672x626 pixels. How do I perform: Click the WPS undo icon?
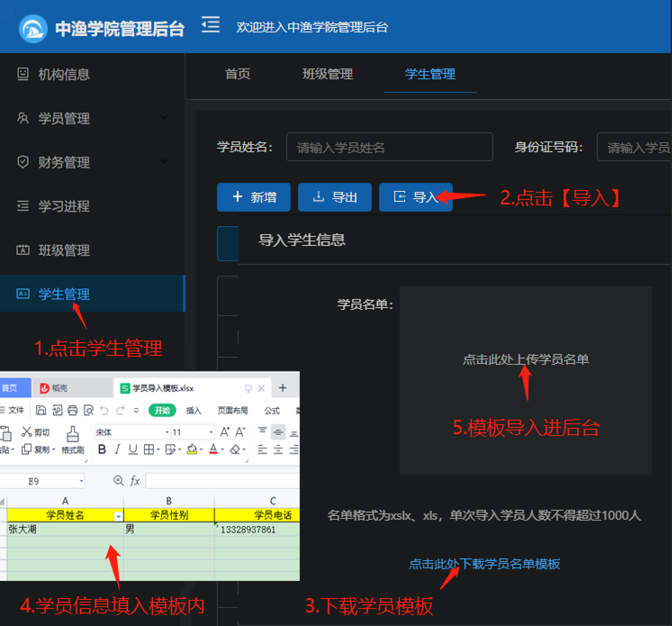coord(104,410)
